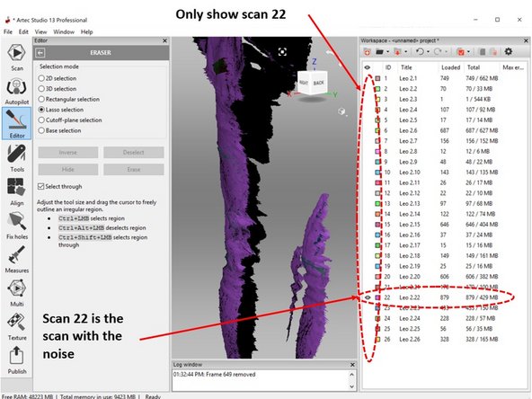Click the import file icon in Workspace toolbar
532x399 pixels.
tap(397, 52)
